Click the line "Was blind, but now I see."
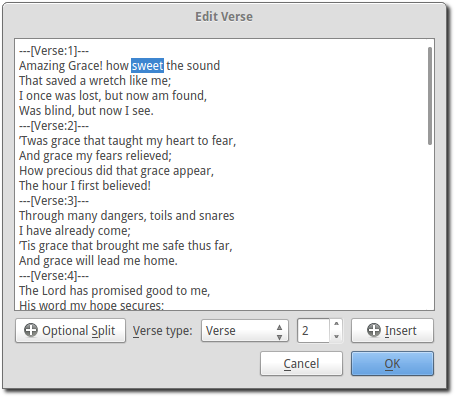This screenshot has width=455, height=397. pyautogui.click(x=86, y=111)
